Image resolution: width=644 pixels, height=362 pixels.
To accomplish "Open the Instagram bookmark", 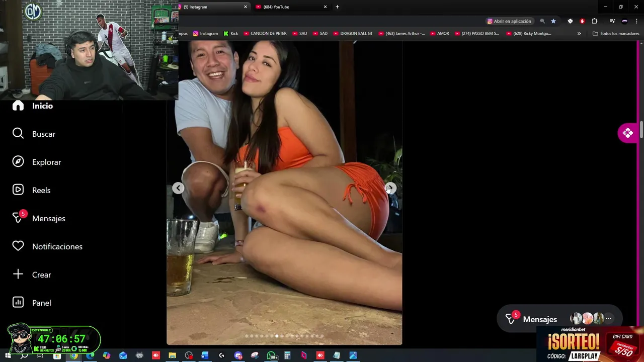I will pos(205,34).
